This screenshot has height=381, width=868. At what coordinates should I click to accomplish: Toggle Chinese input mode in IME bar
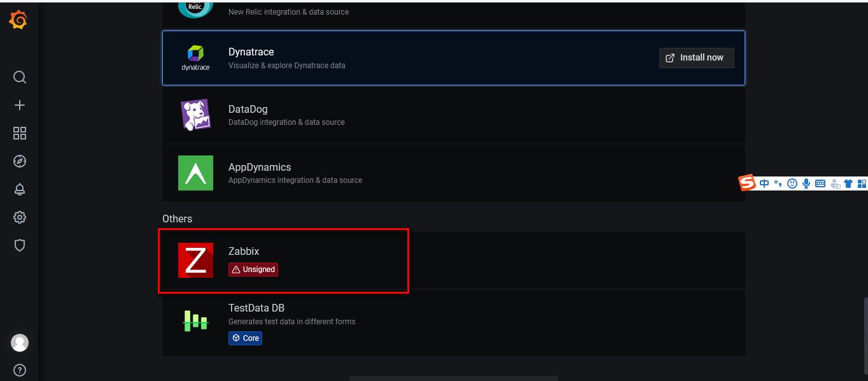[764, 183]
